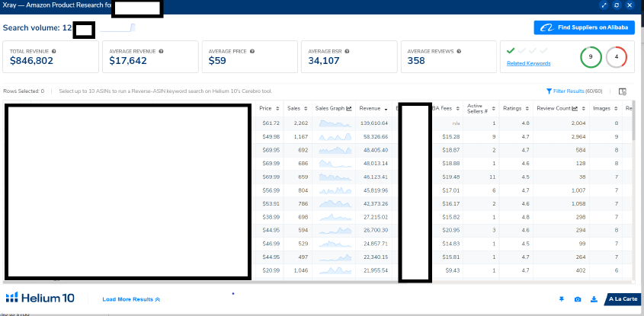Sort by Price column arrows
This screenshot has height=316, width=644.
coord(277,109)
